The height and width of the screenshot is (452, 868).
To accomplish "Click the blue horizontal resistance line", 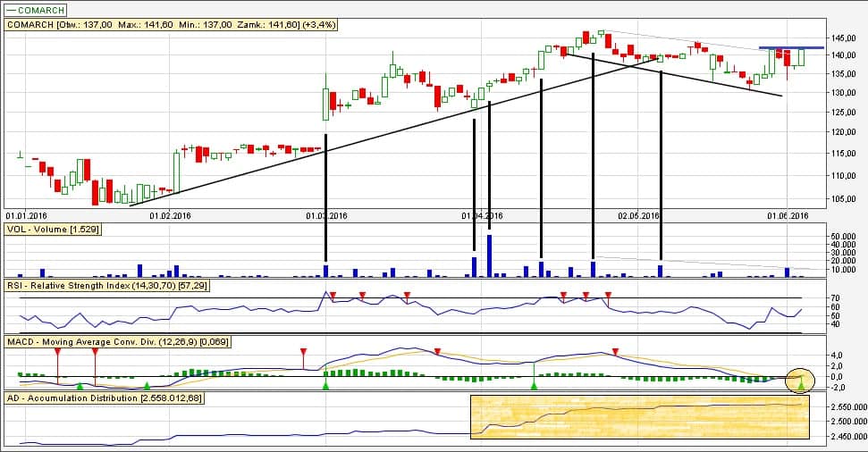I will 791,47.
